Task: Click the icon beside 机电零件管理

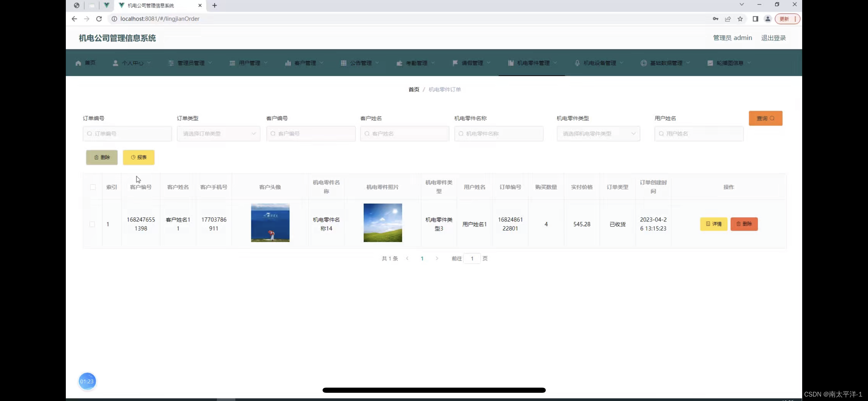Action: [511, 63]
